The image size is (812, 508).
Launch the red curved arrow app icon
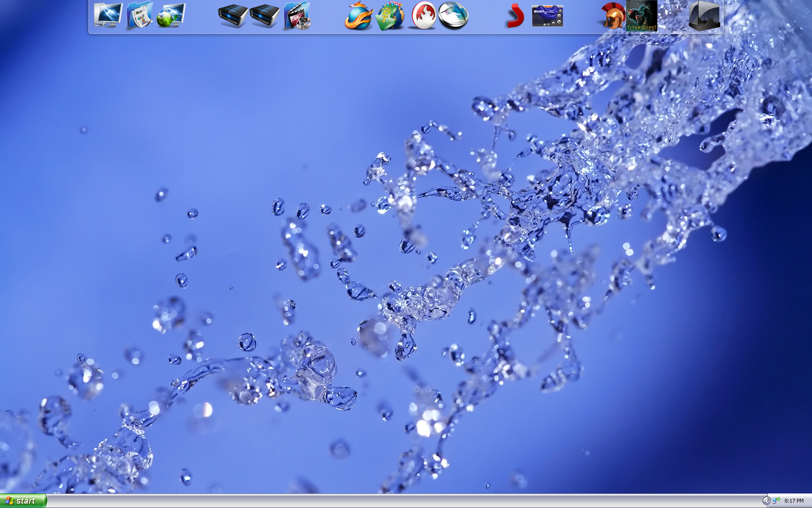pos(515,16)
